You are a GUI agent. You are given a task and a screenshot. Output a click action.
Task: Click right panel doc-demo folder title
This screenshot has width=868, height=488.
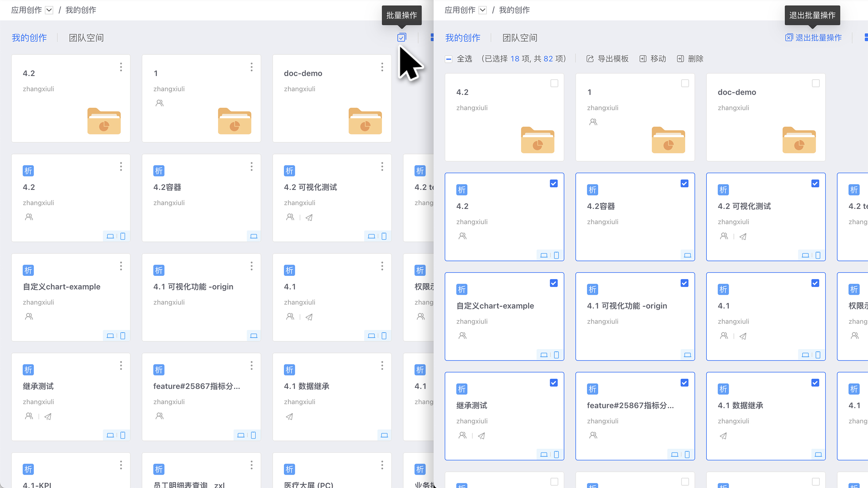pos(737,92)
